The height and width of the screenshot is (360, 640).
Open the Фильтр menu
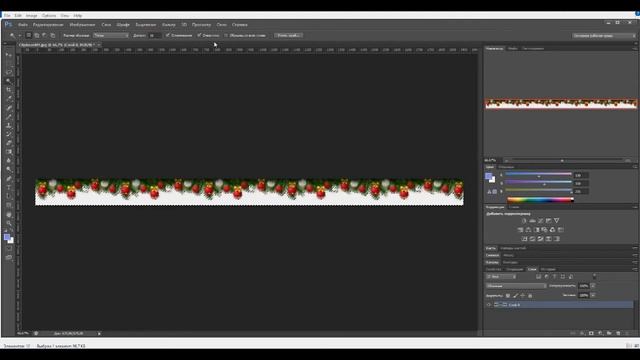pyautogui.click(x=168, y=24)
